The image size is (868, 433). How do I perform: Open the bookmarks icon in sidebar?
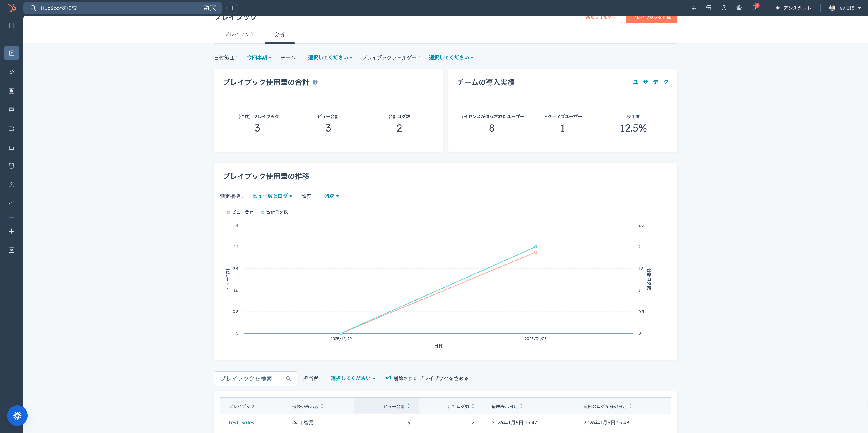(12, 25)
